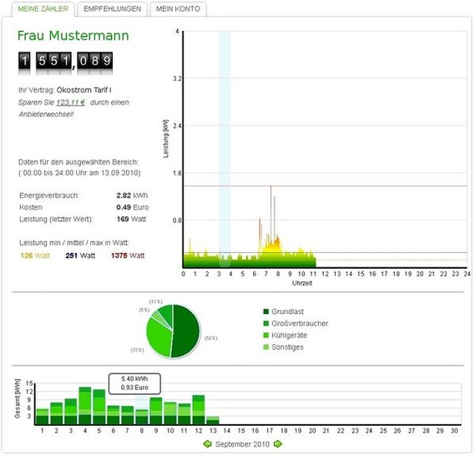This screenshot has height=456, width=476.
Task: Switch to the EMPFEHLUNGEN tab
Action: [x=113, y=9]
